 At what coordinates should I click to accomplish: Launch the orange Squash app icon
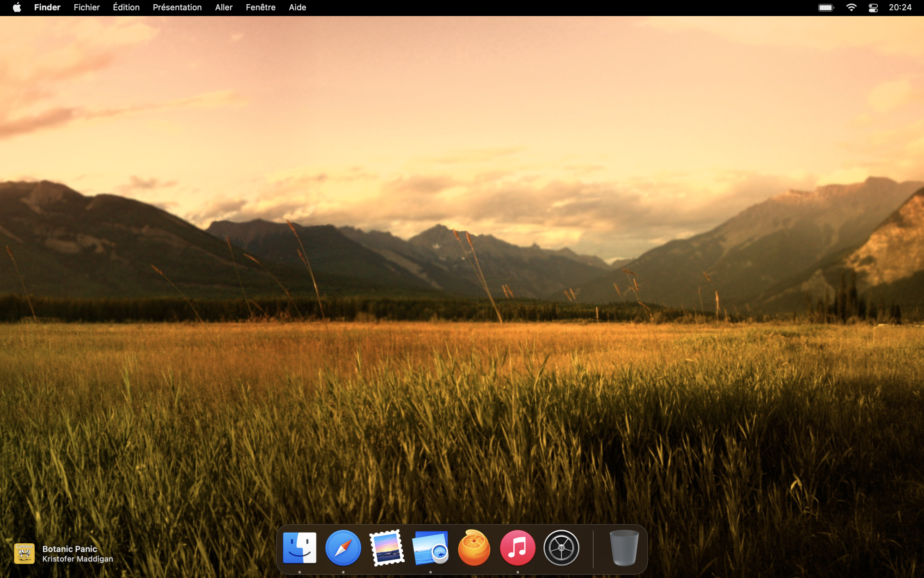[x=474, y=548]
